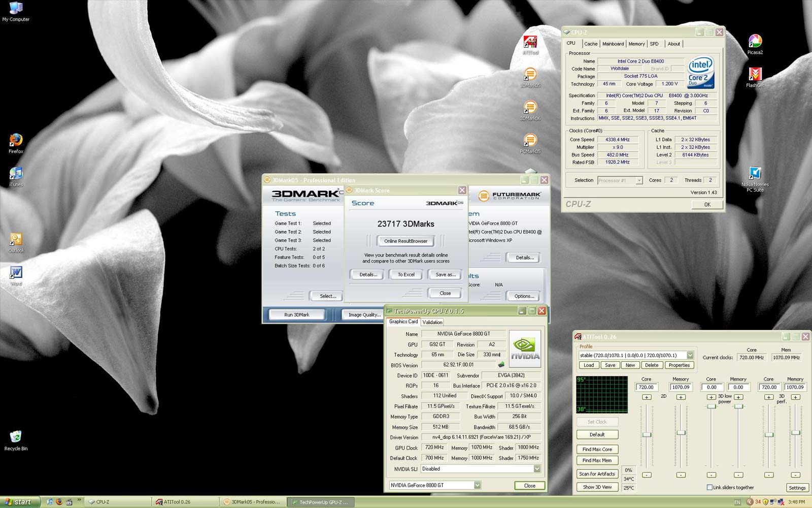Viewport: 812px width, 508px height.
Task: Click OK in the CPU-Z window
Action: click(x=707, y=204)
